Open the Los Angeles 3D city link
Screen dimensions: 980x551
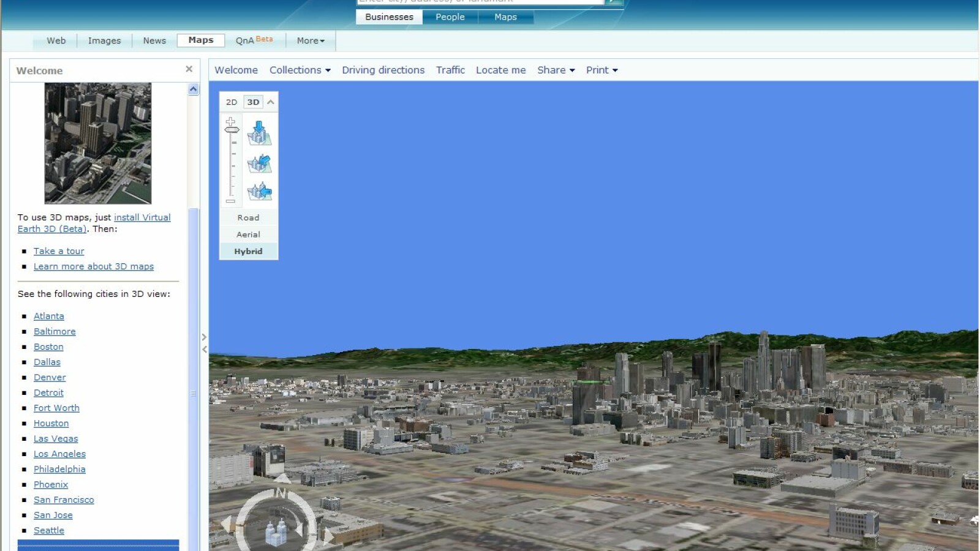point(59,454)
